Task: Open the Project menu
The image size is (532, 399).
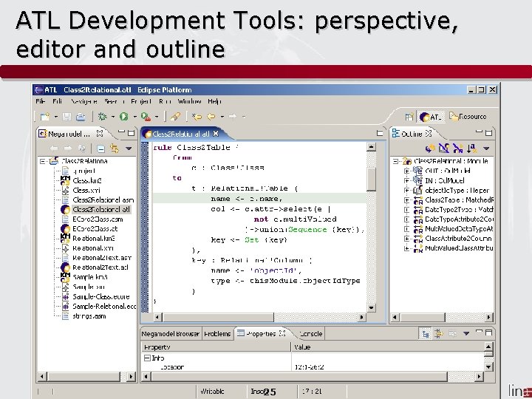Action: click(x=141, y=101)
